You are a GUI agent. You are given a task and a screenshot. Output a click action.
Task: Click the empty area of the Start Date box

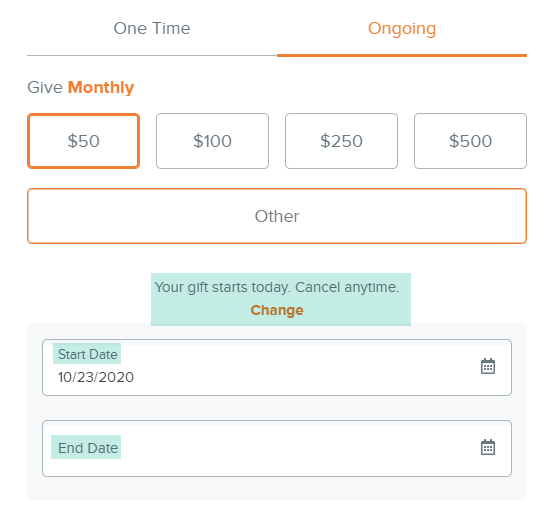click(x=304, y=368)
